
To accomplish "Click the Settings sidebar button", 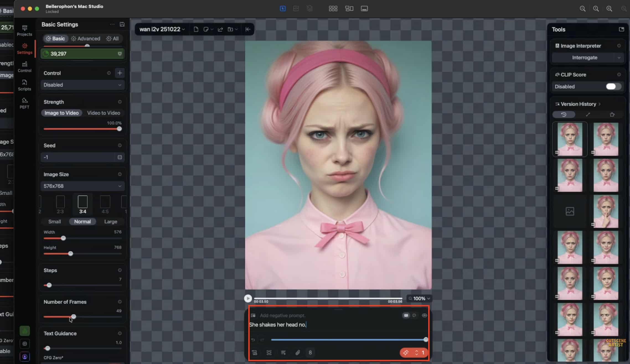I will 24,49.
